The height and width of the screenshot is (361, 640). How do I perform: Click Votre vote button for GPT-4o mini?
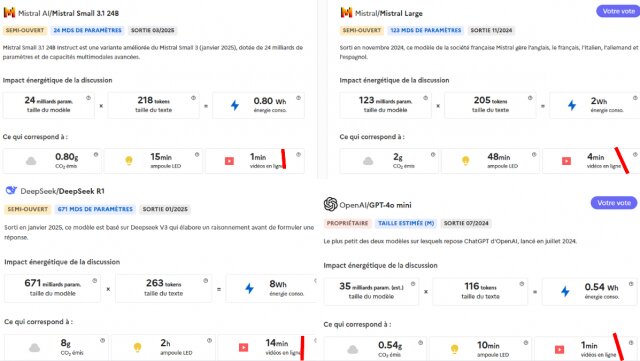pyautogui.click(x=614, y=203)
